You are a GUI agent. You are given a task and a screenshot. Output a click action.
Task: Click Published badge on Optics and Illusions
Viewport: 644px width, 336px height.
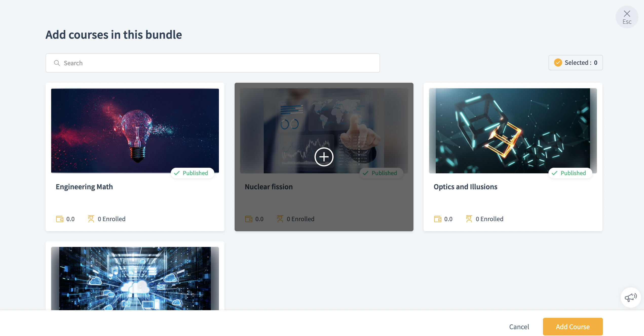coord(570,173)
